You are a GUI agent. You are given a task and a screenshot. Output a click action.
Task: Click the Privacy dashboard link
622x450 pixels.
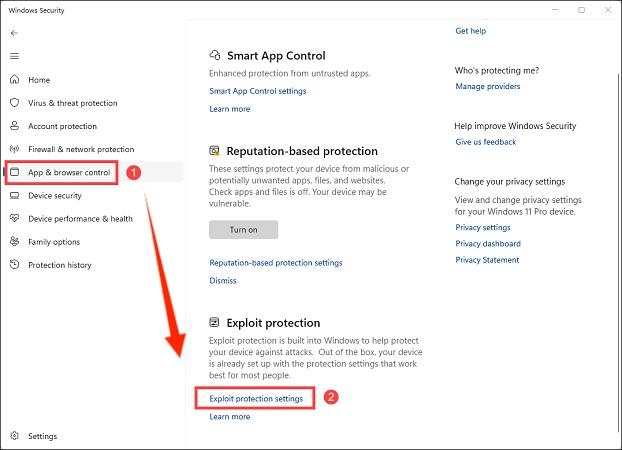[488, 244]
